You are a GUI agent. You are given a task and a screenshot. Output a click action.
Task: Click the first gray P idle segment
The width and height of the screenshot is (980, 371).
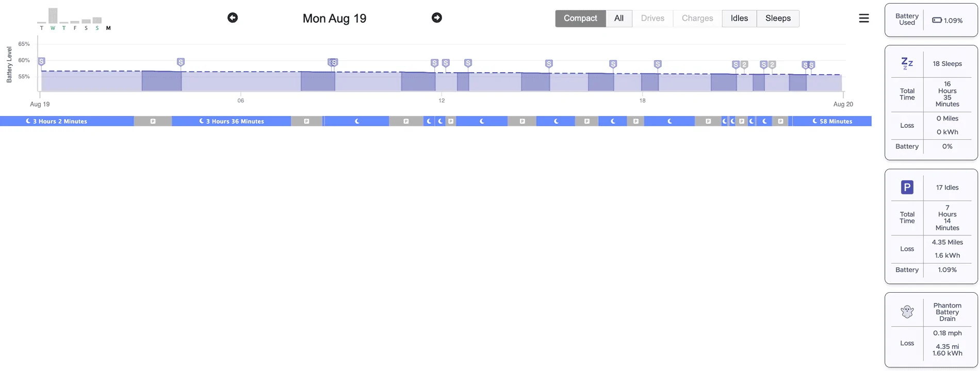[153, 121]
